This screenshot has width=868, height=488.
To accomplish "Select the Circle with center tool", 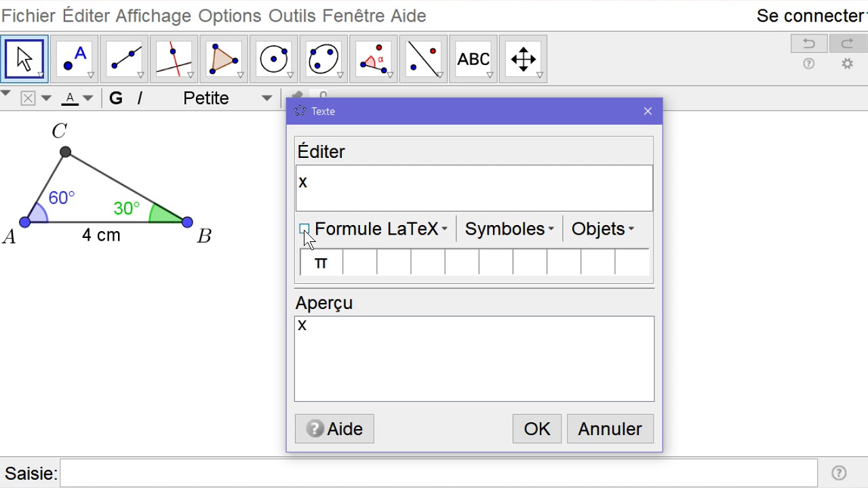I will (x=274, y=59).
